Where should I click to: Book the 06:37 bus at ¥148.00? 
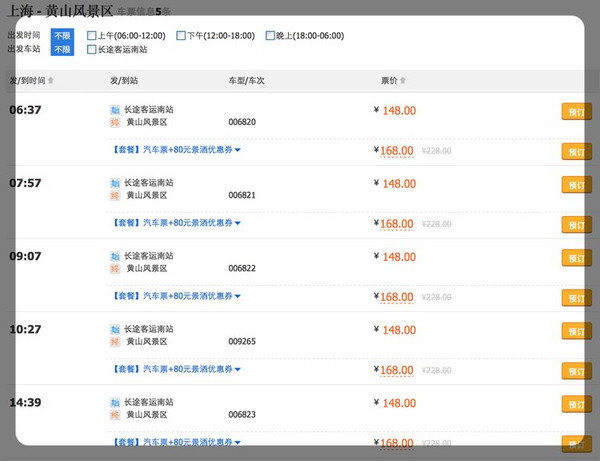[576, 112]
